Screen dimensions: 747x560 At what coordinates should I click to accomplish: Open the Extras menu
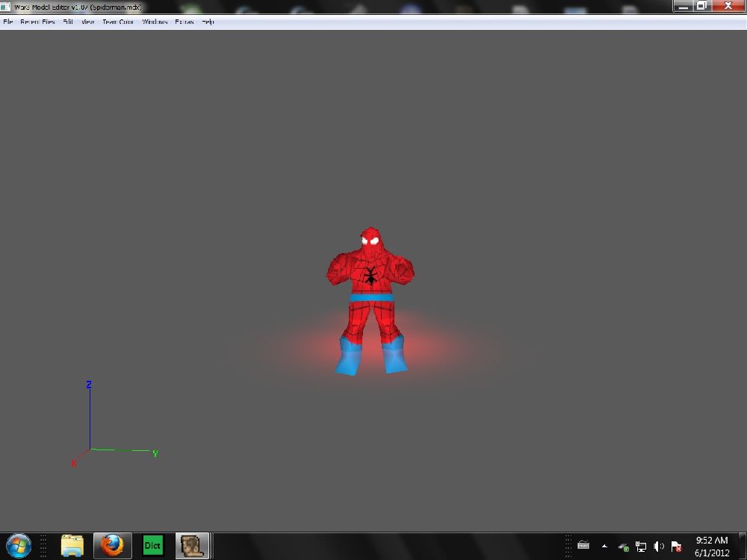click(185, 22)
